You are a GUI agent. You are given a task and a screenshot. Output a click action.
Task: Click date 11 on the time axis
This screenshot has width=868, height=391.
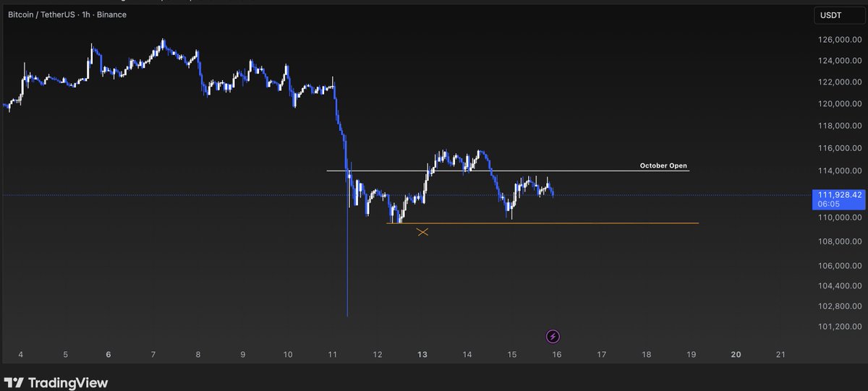pyautogui.click(x=333, y=355)
